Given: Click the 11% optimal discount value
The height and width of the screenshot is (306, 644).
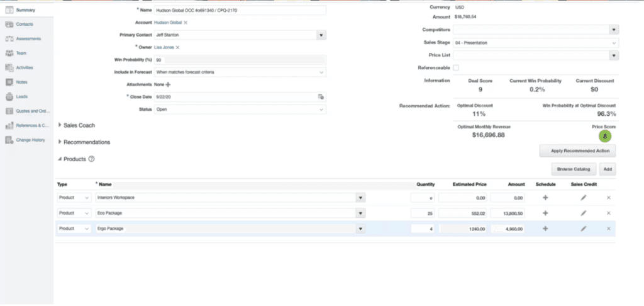Looking at the screenshot, I should [479, 114].
